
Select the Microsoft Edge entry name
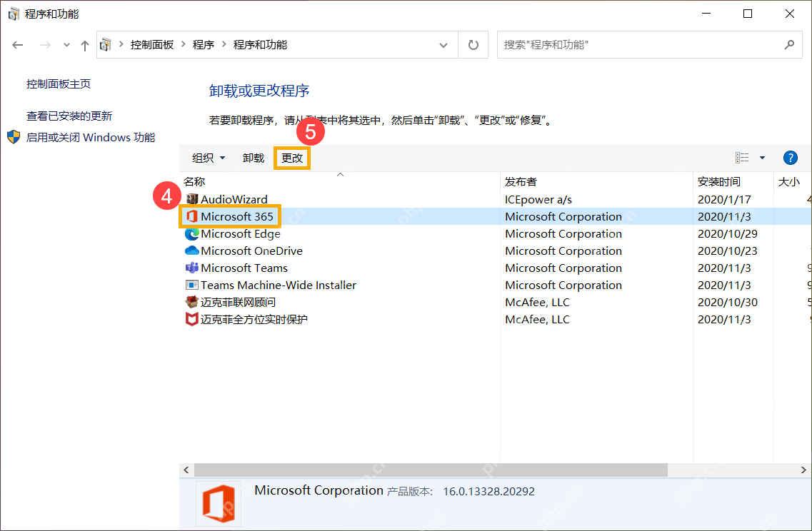(x=241, y=234)
